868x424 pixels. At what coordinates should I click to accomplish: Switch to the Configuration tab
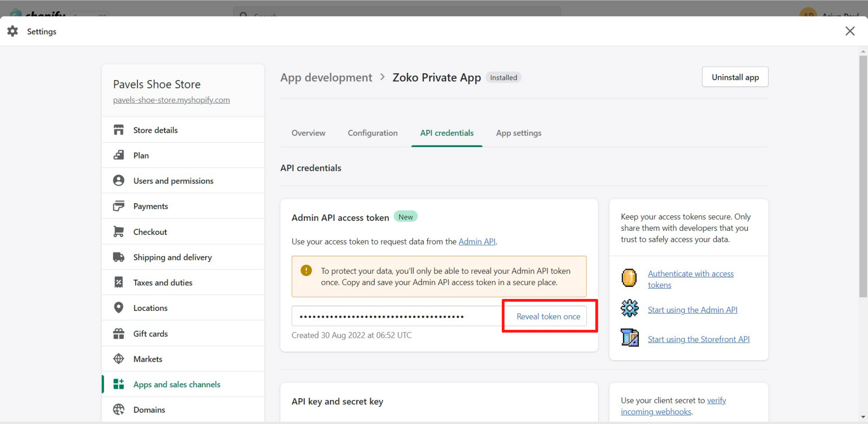click(x=372, y=133)
